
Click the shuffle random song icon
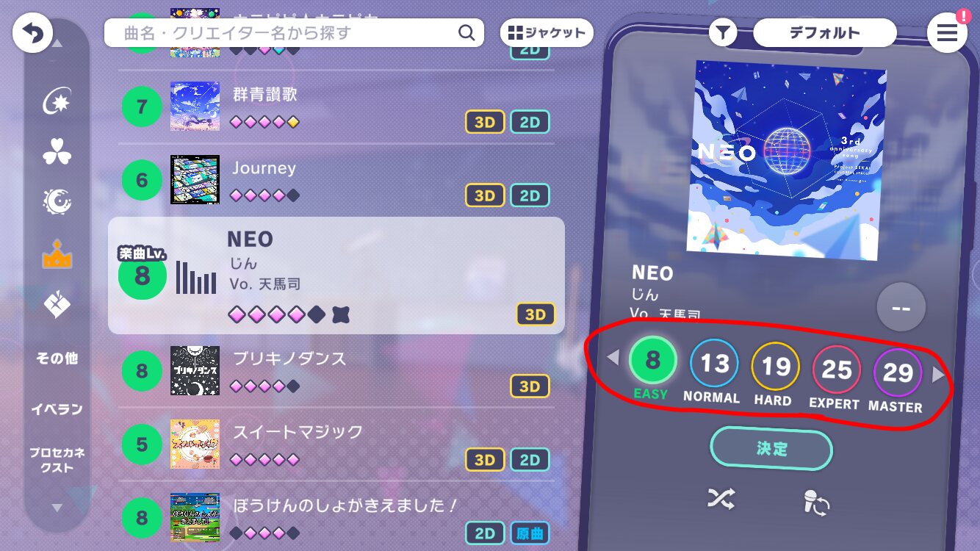[x=720, y=500]
